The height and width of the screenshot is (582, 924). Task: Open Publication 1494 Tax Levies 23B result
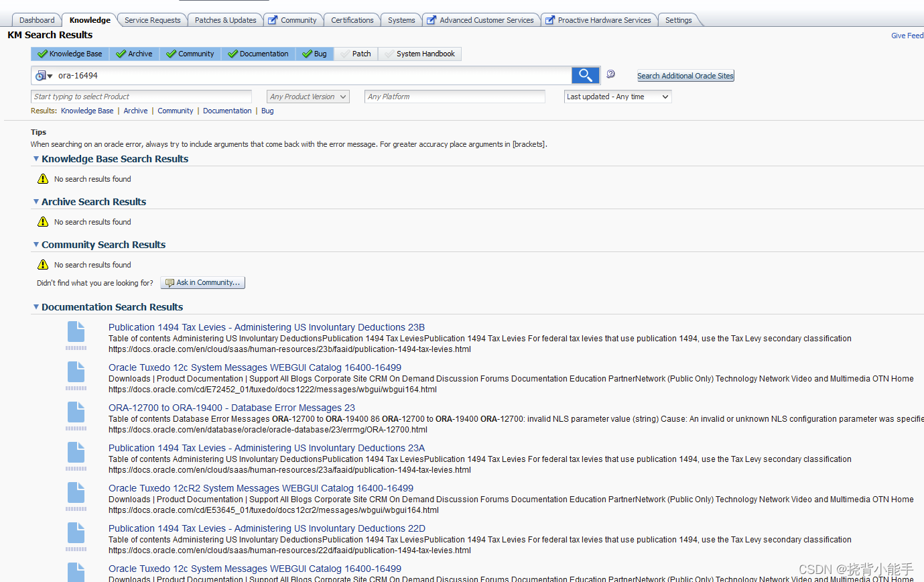(x=267, y=327)
